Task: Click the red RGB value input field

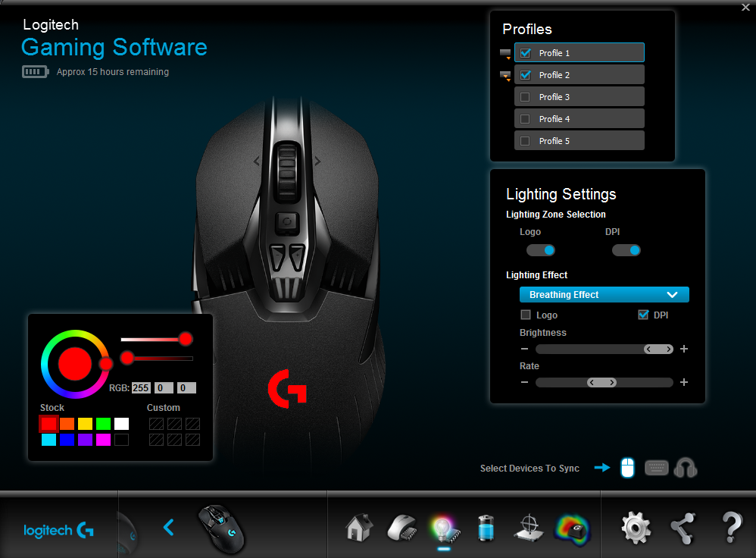Action: coord(141,387)
